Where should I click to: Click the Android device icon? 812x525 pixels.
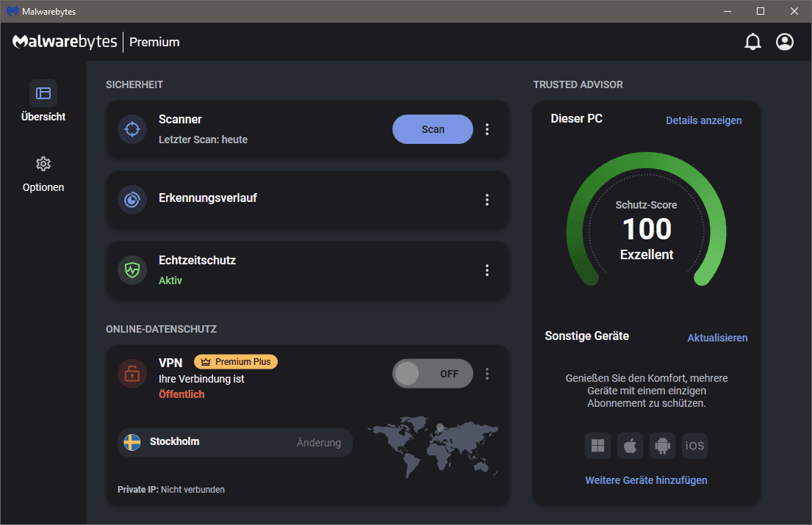click(662, 446)
